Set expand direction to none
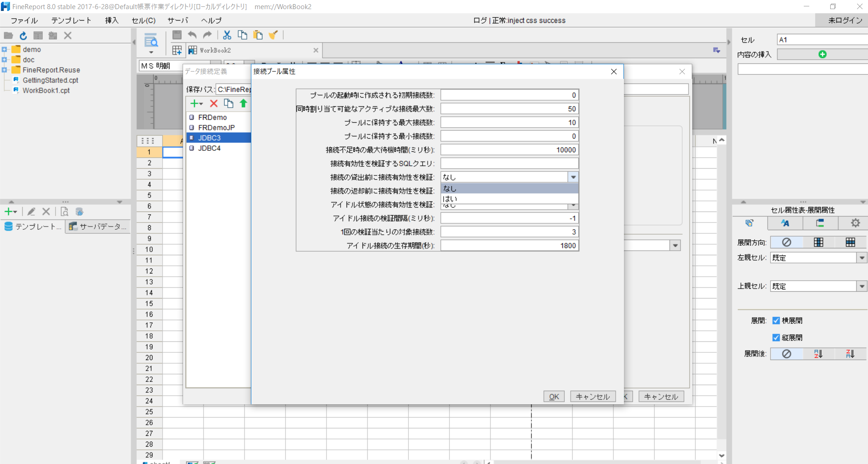 pyautogui.click(x=786, y=242)
